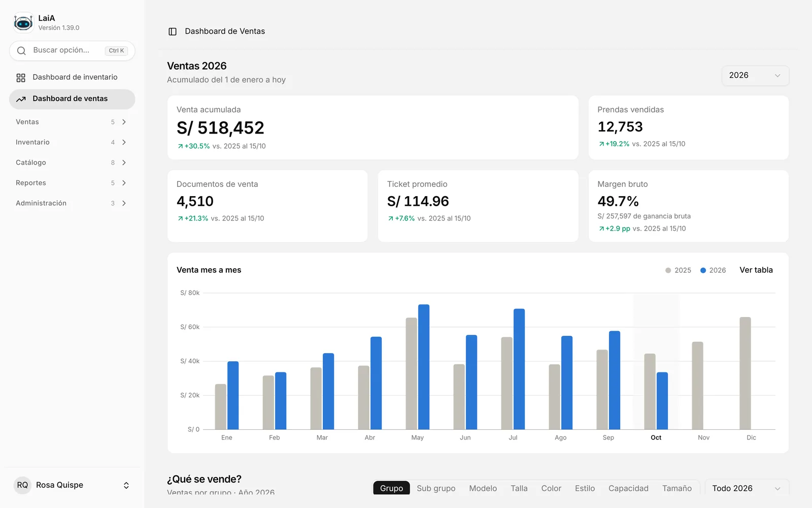The width and height of the screenshot is (812, 508).
Task: Toggle the 2026 legend series
Action: (713, 270)
